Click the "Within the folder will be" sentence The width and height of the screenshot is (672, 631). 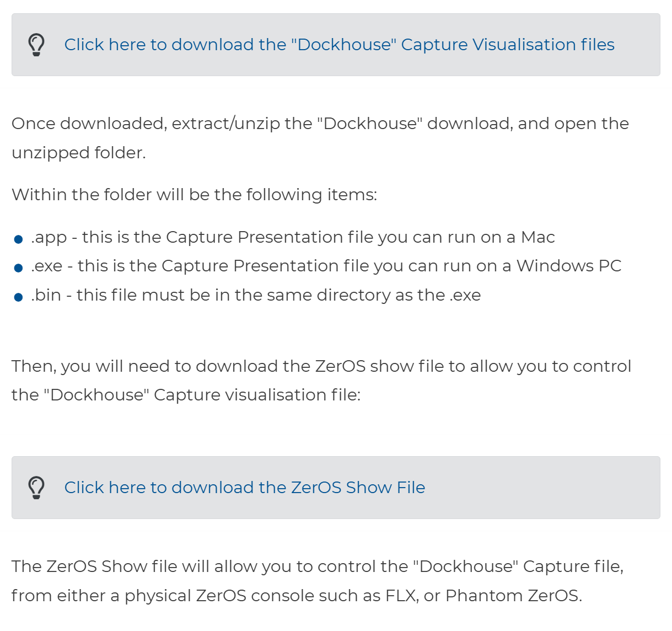194,195
